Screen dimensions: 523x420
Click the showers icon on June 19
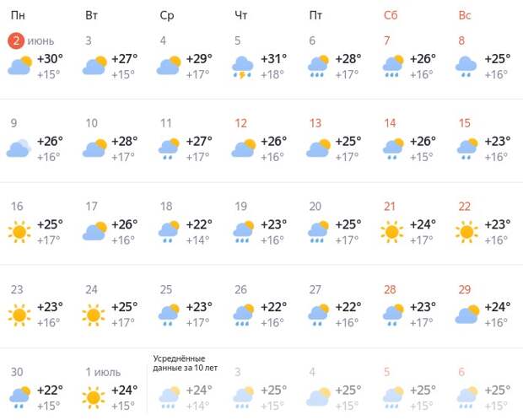coord(244,232)
